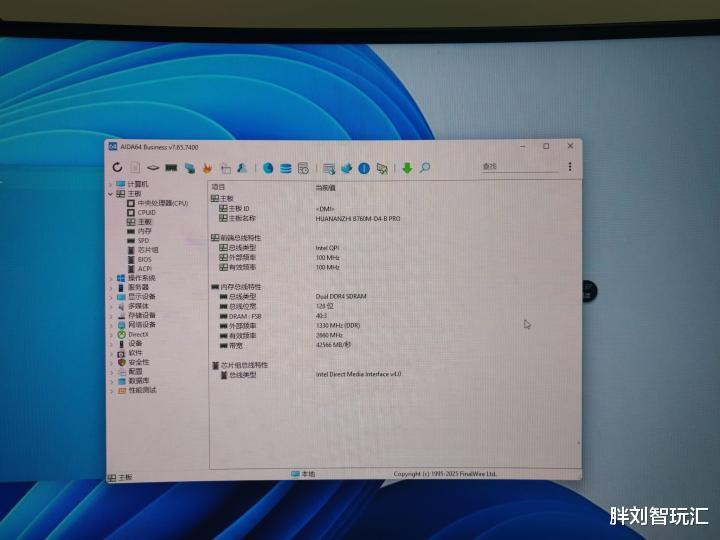Select CPUID in the tree
This screenshot has width=720, height=540.
[x=147, y=213]
